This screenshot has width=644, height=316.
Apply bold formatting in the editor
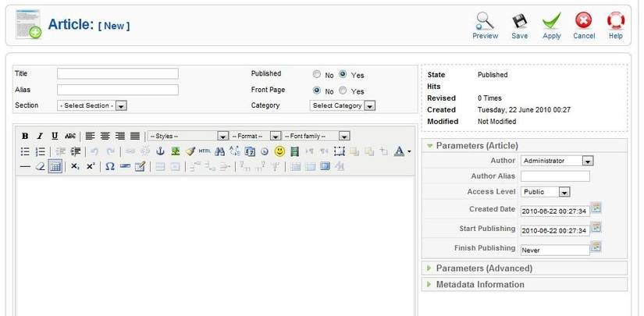tap(25, 136)
